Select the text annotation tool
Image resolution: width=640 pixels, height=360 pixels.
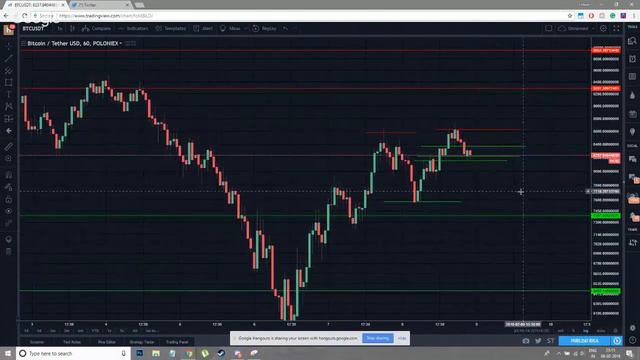[x=9, y=94]
